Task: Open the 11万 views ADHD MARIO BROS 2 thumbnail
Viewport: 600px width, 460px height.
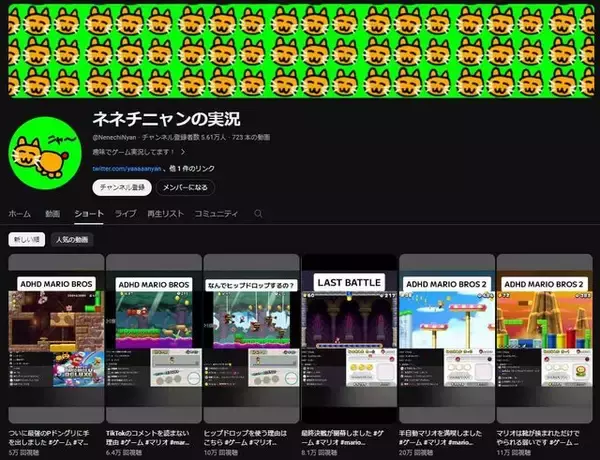Action: [545, 339]
